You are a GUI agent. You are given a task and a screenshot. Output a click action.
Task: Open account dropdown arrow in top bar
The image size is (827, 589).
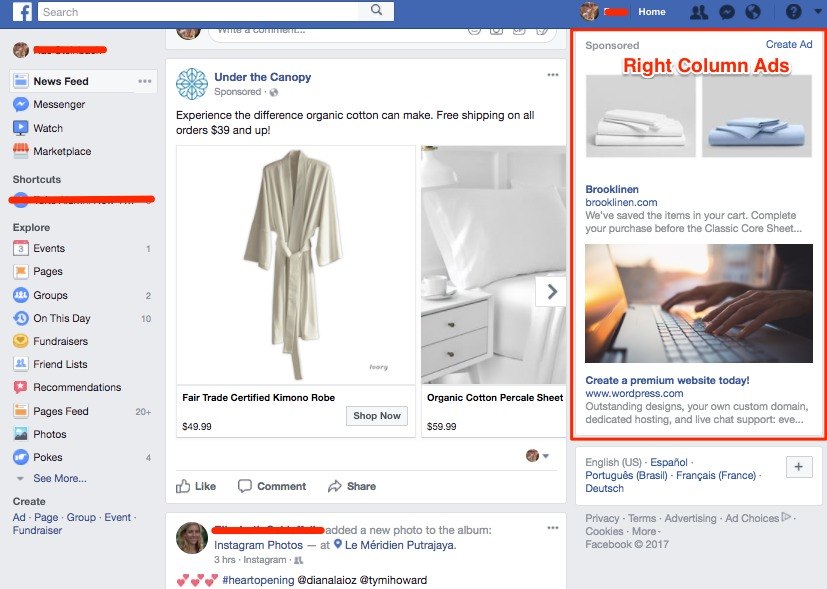click(815, 12)
